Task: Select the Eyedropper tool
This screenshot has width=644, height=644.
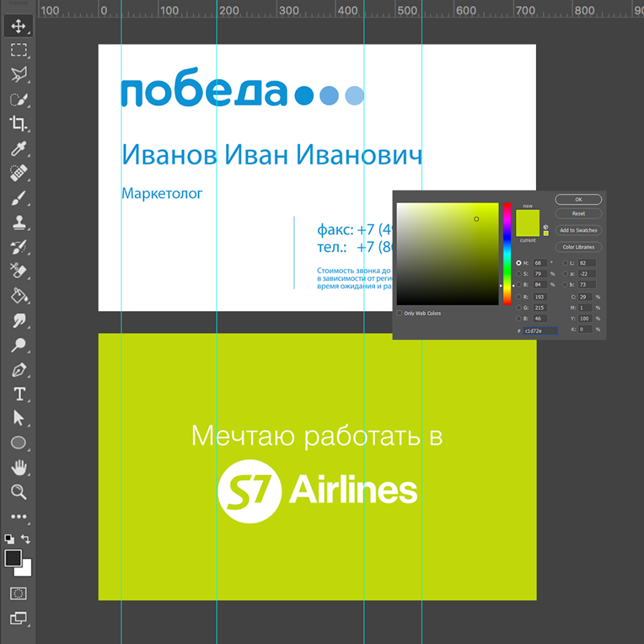Action: coord(18,149)
